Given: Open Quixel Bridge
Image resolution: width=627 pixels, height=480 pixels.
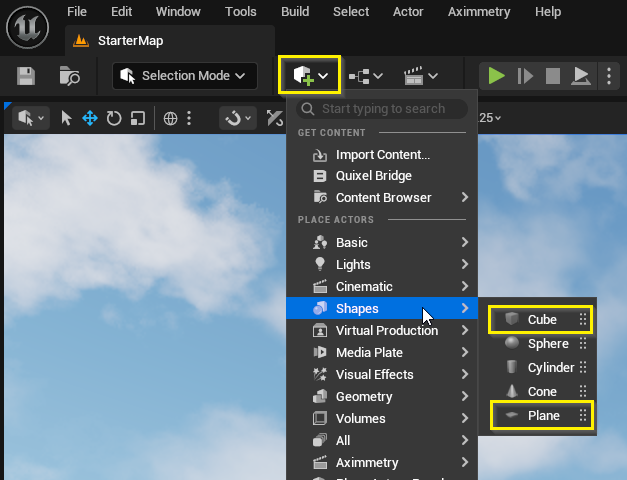Looking at the screenshot, I should [x=373, y=176].
